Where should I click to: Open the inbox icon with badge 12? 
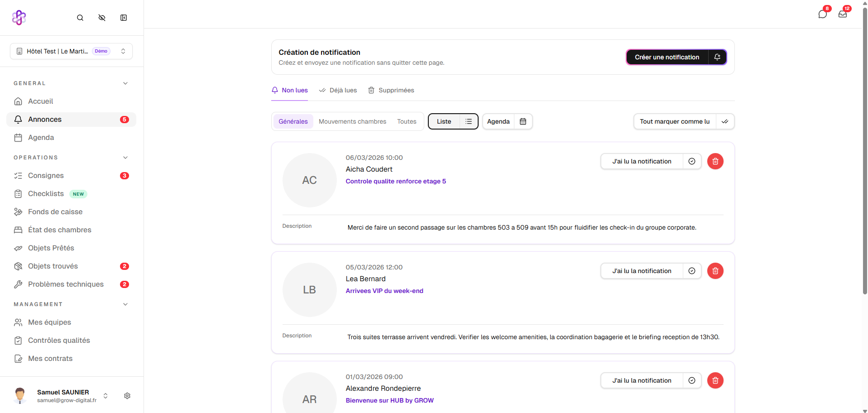[x=842, y=14]
